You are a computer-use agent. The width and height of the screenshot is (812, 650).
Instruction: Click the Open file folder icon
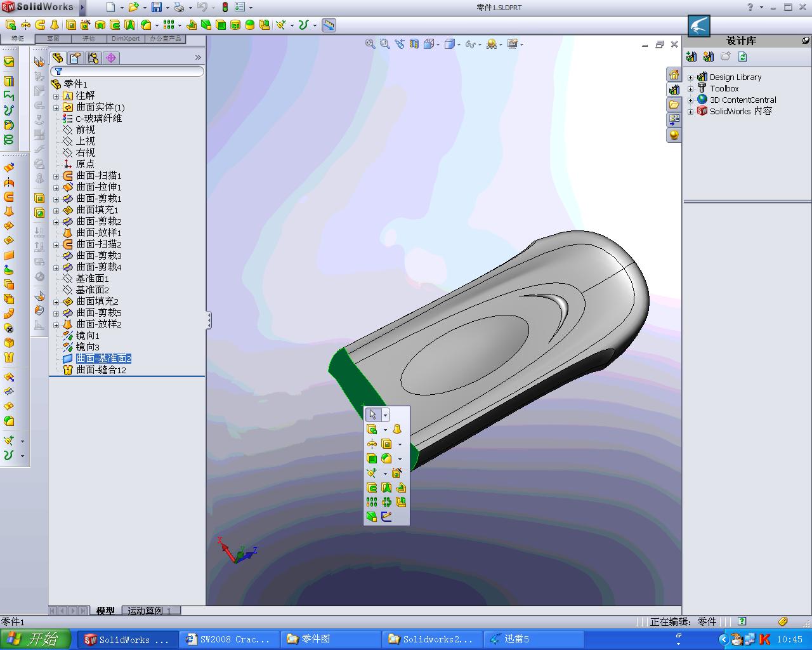[x=133, y=7]
